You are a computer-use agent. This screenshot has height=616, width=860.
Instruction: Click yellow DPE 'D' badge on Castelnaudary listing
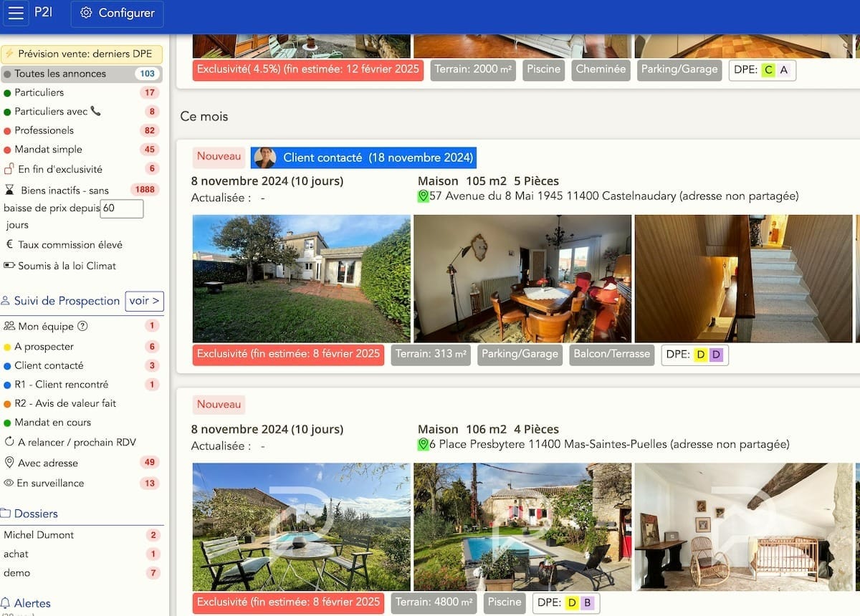(700, 355)
